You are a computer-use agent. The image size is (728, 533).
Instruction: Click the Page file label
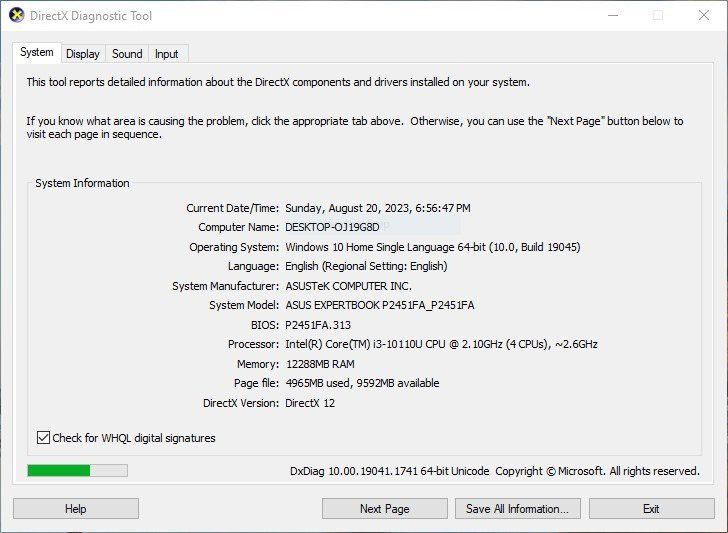point(256,383)
